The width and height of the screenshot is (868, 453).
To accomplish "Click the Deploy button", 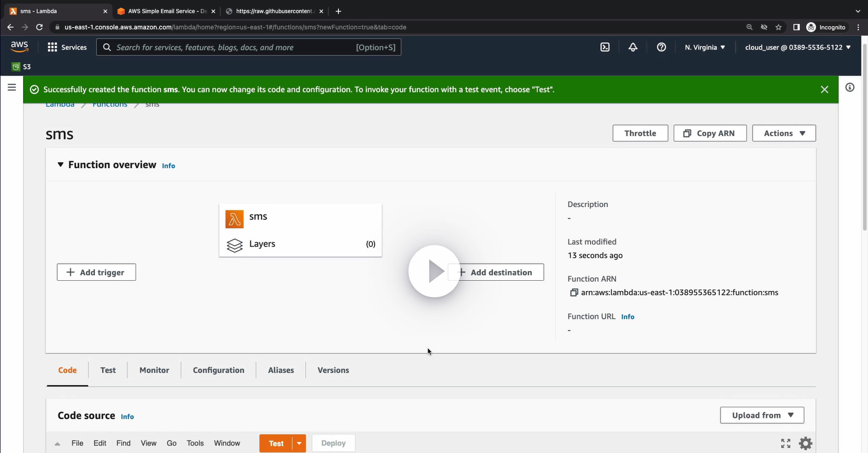I will (x=333, y=443).
